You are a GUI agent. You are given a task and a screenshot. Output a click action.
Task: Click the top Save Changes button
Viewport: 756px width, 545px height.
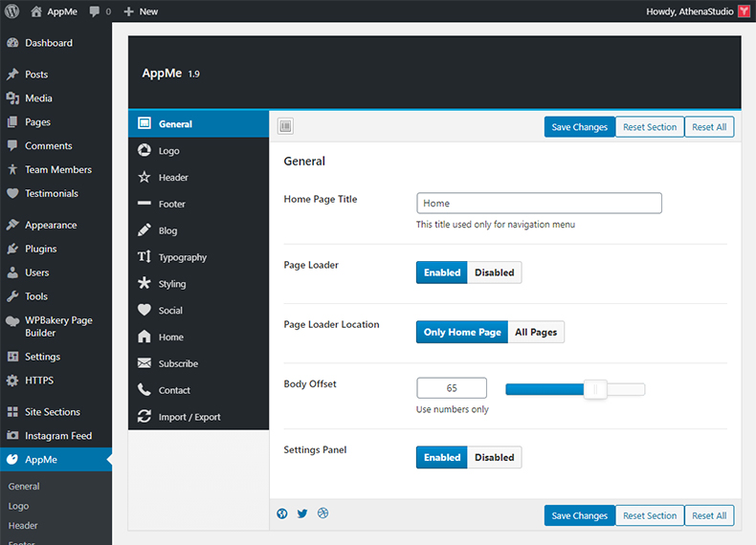[580, 127]
